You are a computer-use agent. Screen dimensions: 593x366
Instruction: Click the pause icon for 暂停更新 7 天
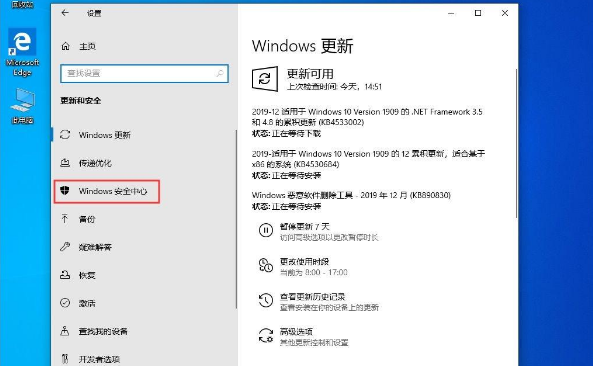(x=265, y=230)
